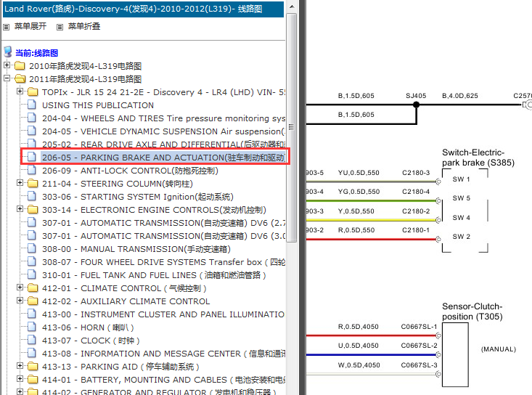Expand the TOPIx JLR 15 24 21-2E node
This screenshot has width=532, height=395.
(x=20, y=91)
